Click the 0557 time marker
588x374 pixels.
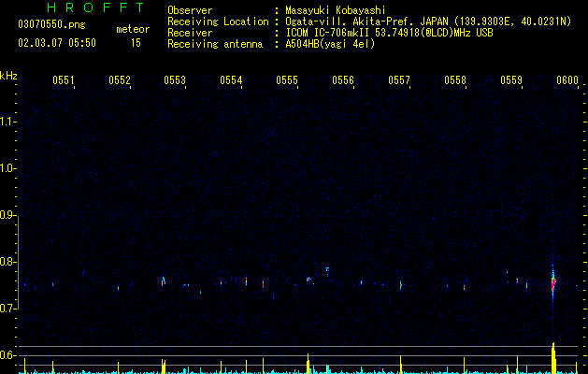click(x=399, y=79)
